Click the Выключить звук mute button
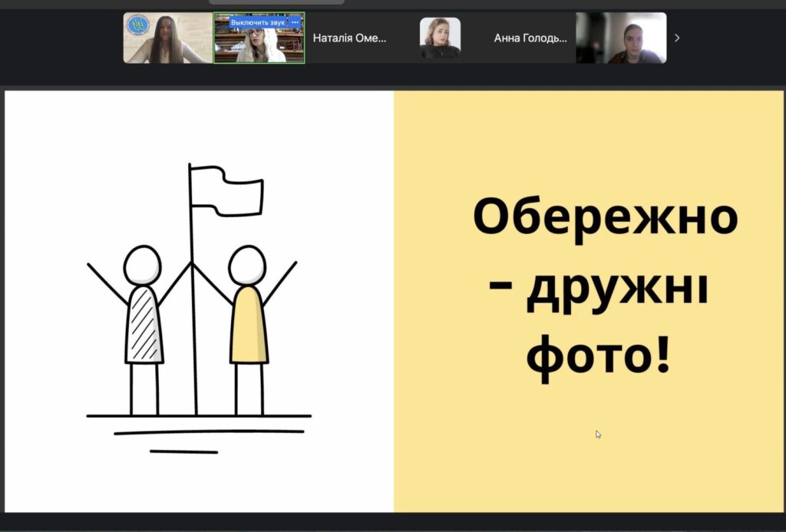 pyautogui.click(x=257, y=22)
